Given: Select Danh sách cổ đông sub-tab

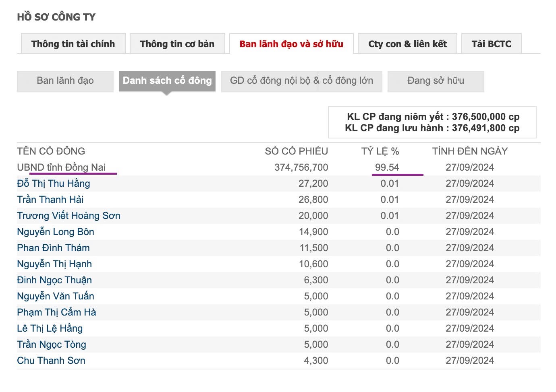Looking at the screenshot, I should pyautogui.click(x=167, y=81).
